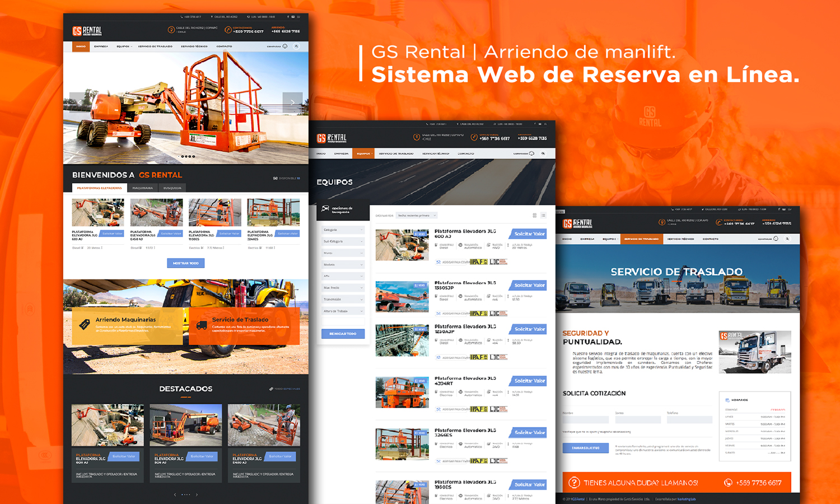This screenshot has width=840, height=504.
Task: Click the Comparar icon in the Equipos page nav bar
Action: (x=531, y=153)
